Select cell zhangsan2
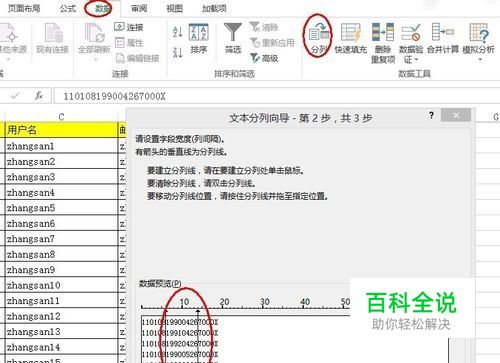Screen dimensions: 500x363 61,161
